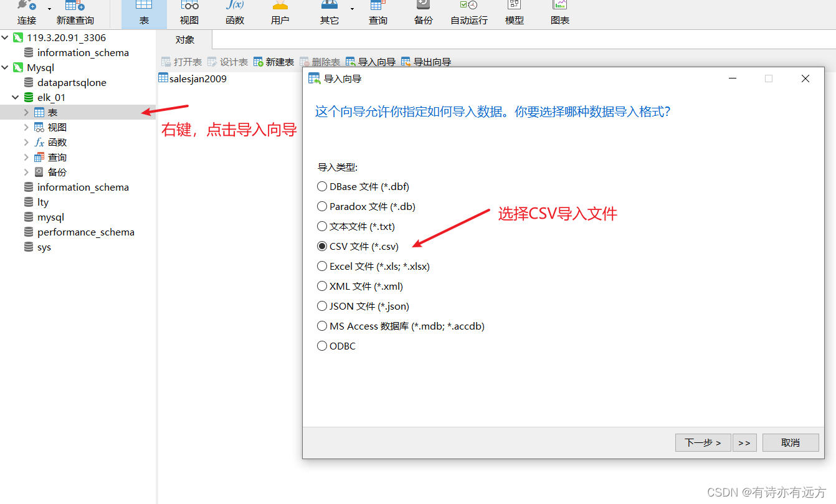Collapse the Mysql connection node
This screenshot has width=836, height=504.
[5, 67]
